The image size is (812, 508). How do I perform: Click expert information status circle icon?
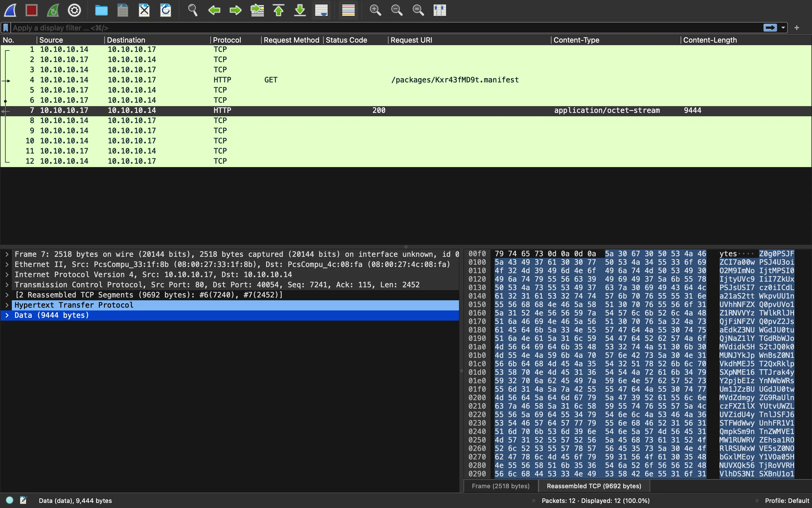pos(10,500)
